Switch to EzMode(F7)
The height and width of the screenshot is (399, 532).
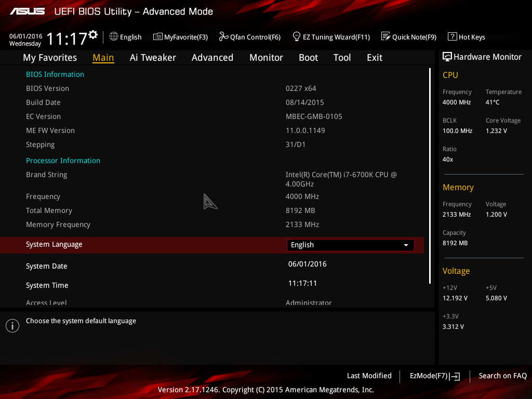(435, 376)
